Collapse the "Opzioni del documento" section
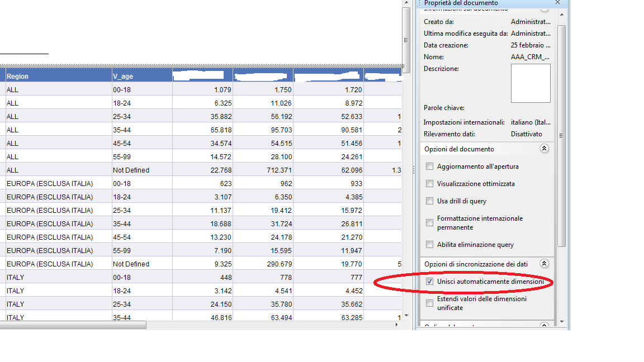This screenshot has width=644, height=362. coord(544,149)
